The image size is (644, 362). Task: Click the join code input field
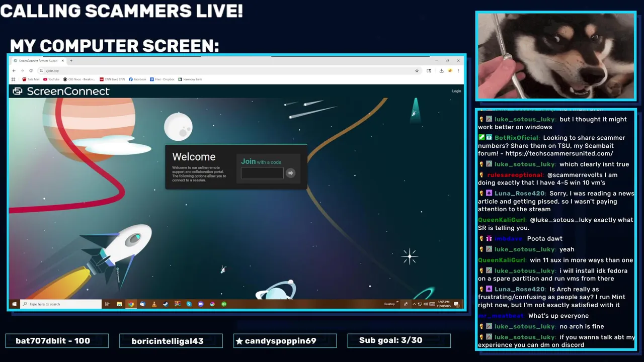click(262, 173)
